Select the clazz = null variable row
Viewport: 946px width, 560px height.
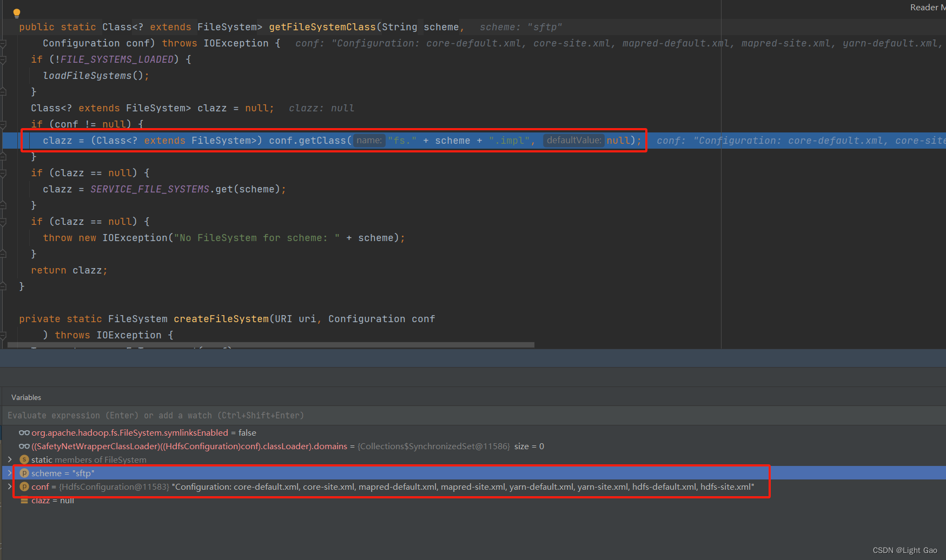coord(473,501)
